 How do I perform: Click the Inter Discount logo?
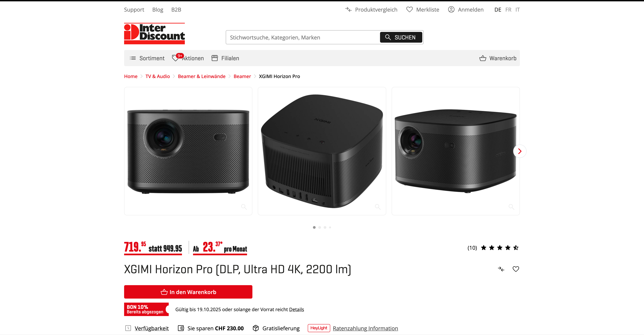(x=154, y=34)
